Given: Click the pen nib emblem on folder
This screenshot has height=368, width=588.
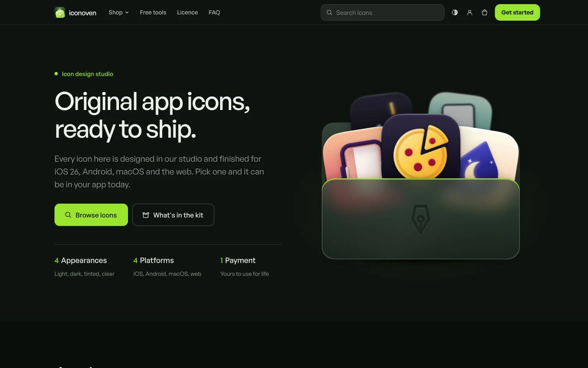Looking at the screenshot, I should coord(420,220).
